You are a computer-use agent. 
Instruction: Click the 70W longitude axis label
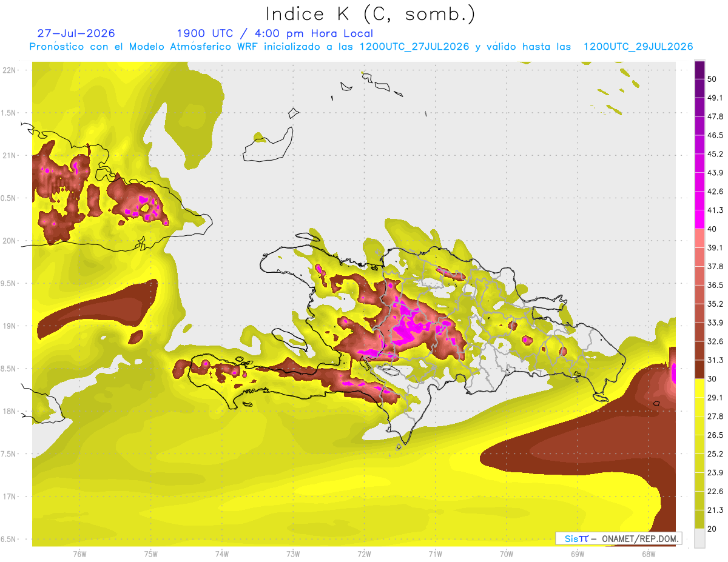(507, 554)
